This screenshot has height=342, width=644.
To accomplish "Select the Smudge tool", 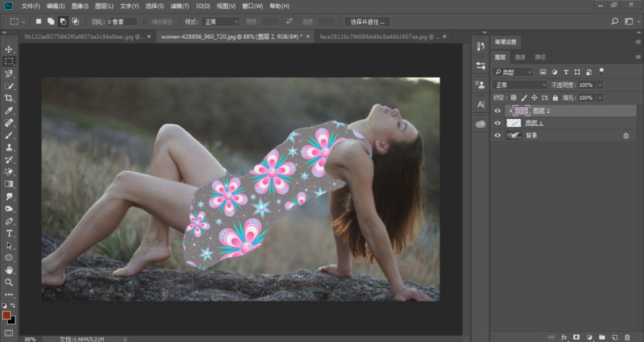I will [8, 196].
